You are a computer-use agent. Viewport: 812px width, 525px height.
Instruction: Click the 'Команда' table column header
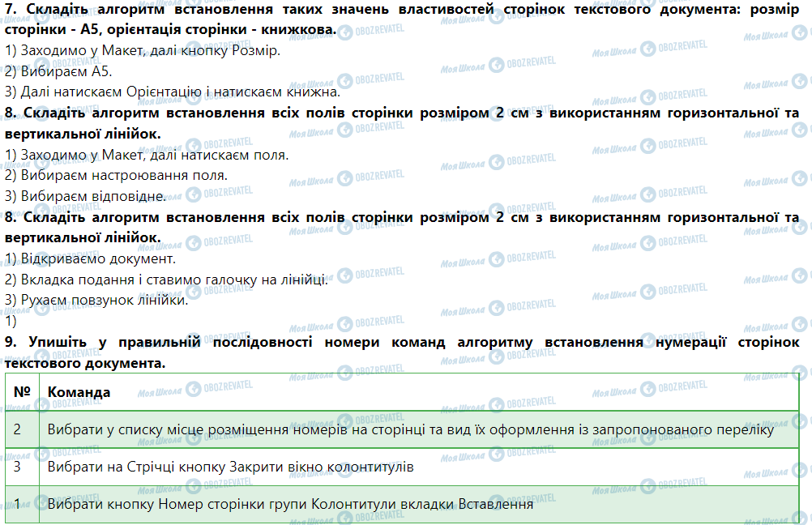(x=79, y=392)
